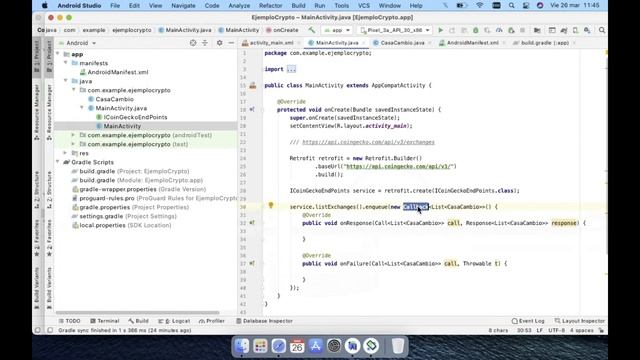
Task: Open the Database Inspector tool window
Action: click(x=264, y=321)
